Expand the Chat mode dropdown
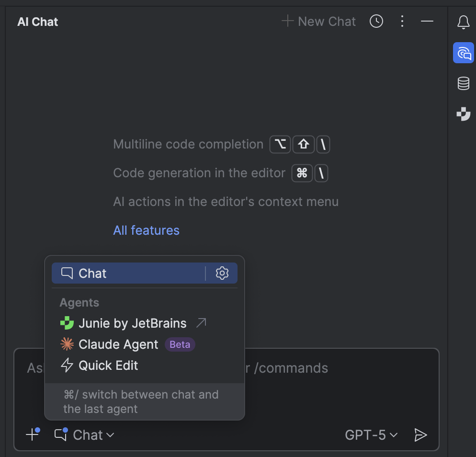The width and height of the screenshot is (476, 457). click(x=85, y=435)
